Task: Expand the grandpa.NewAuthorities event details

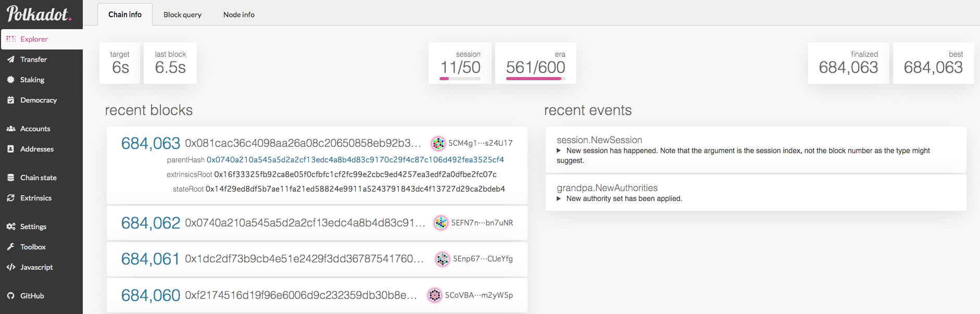Action: click(x=559, y=198)
